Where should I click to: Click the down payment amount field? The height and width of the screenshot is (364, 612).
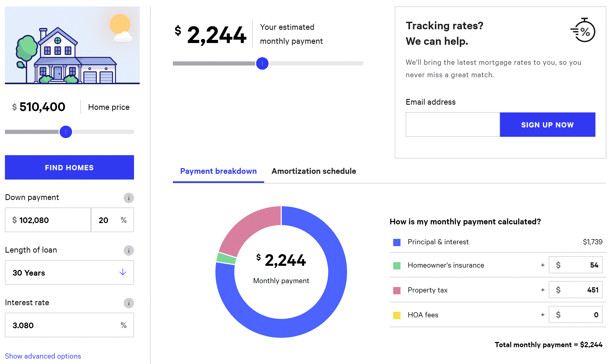[48, 220]
